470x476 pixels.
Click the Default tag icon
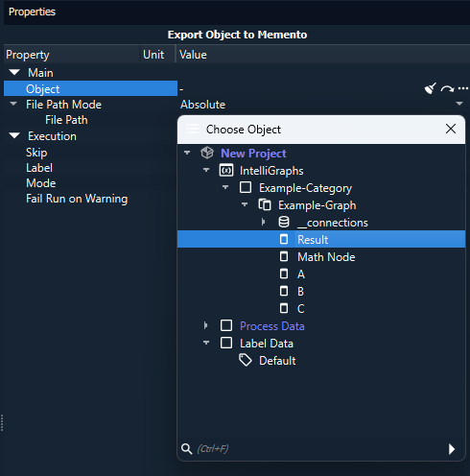pyautogui.click(x=246, y=360)
